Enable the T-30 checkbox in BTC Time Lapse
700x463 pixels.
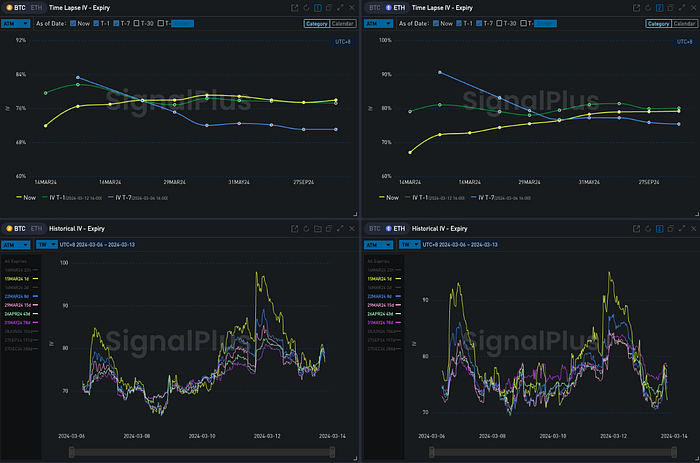click(135, 23)
